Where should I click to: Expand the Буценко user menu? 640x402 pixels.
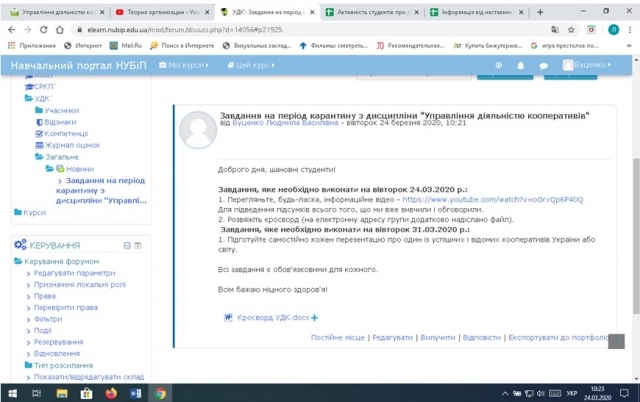[x=590, y=65]
